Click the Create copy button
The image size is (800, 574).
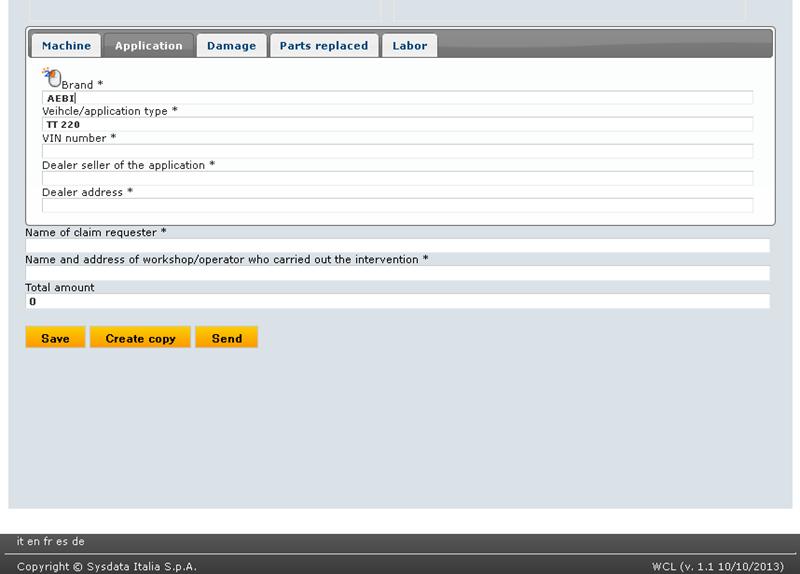[140, 338]
